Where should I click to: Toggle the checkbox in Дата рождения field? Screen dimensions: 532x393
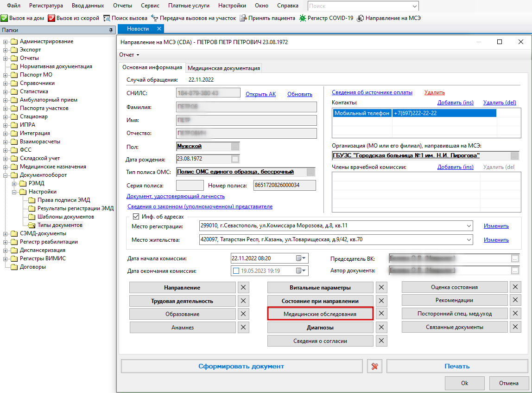coord(235,159)
